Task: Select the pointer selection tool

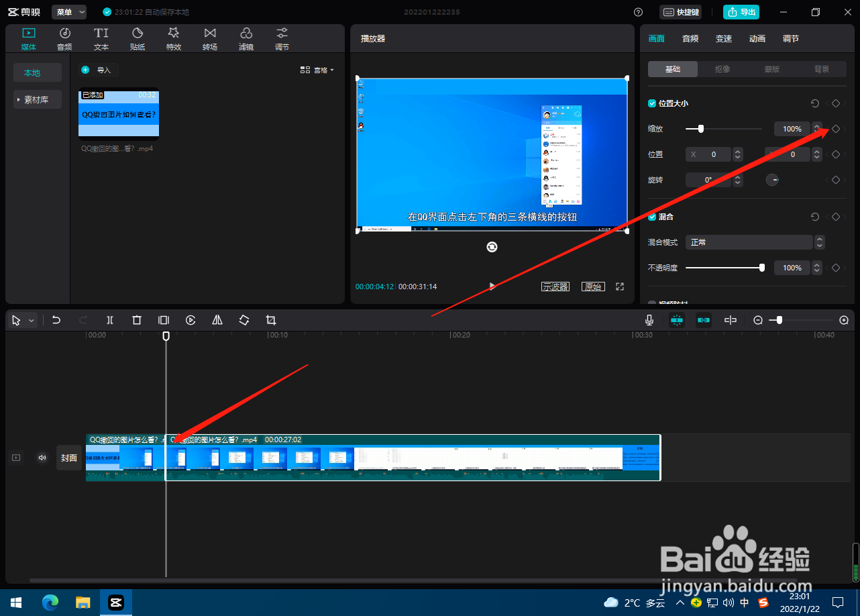Action: pos(16,321)
